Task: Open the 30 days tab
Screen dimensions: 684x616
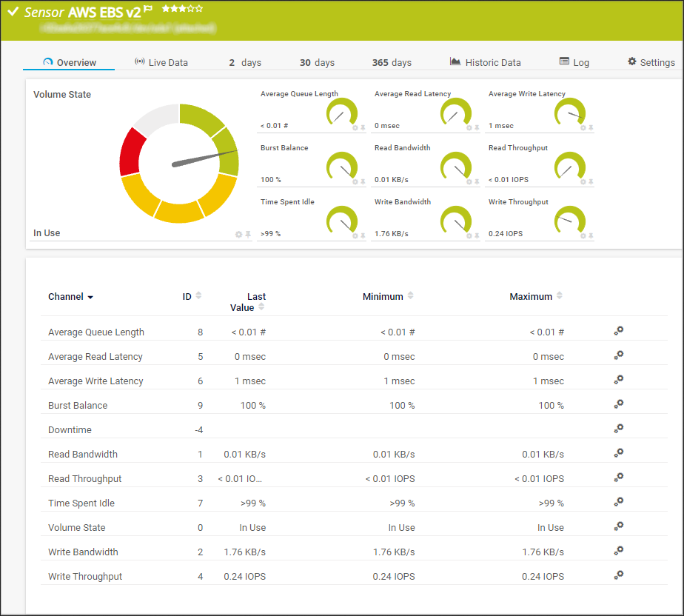Action: (317, 62)
